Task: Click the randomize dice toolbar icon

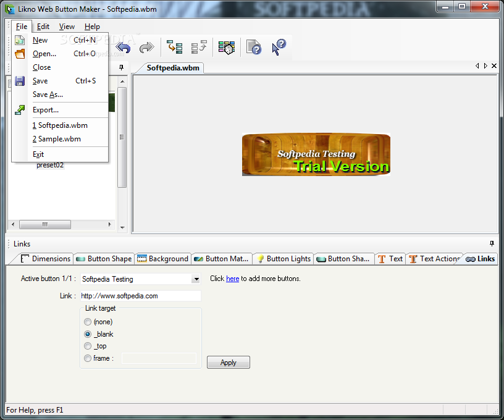Action: [x=227, y=48]
